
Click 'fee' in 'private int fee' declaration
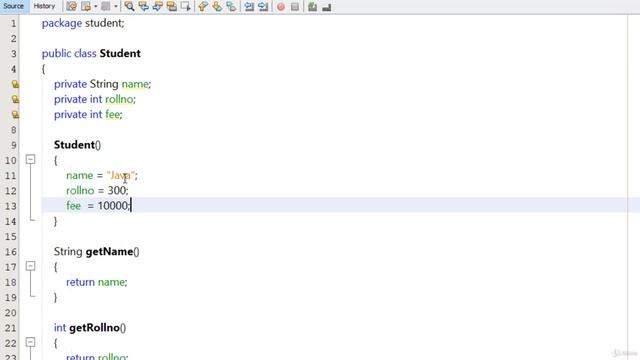[112, 115]
